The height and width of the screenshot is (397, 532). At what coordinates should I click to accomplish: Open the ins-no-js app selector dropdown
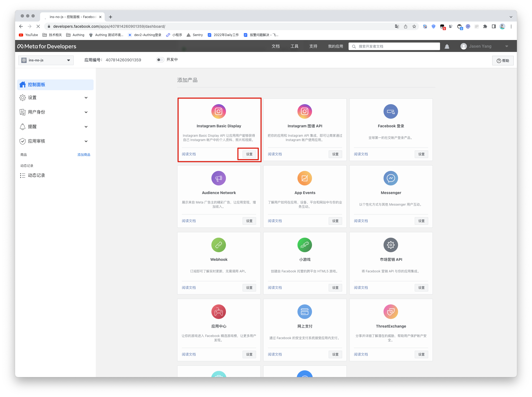46,60
